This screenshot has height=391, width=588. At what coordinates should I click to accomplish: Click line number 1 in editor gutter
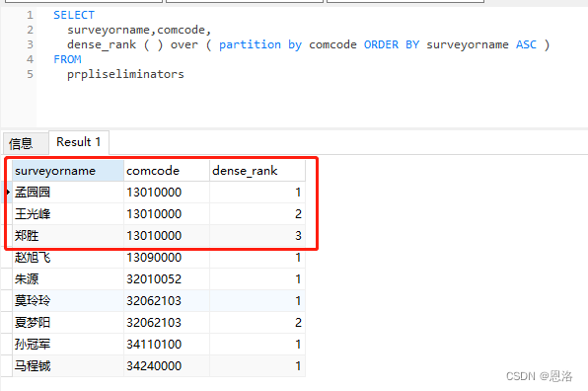click(x=30, y=15)
